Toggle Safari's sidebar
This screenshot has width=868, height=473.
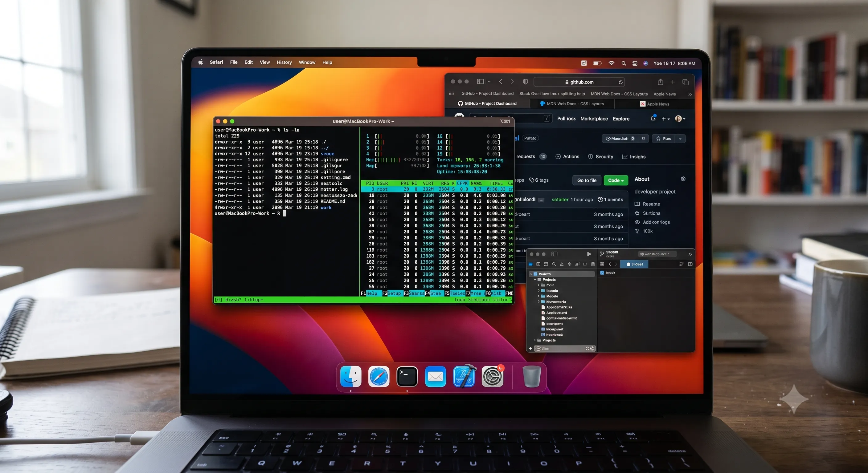tap(481, 82)
